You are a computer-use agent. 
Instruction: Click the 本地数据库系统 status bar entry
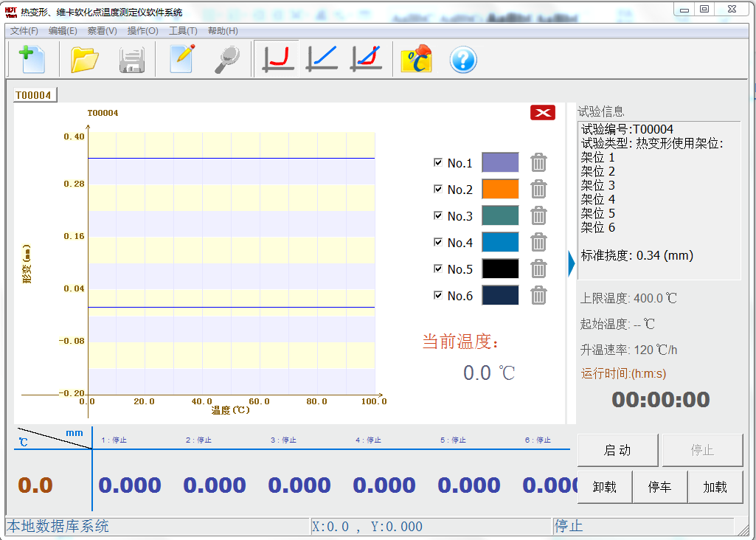coord(58,526)
